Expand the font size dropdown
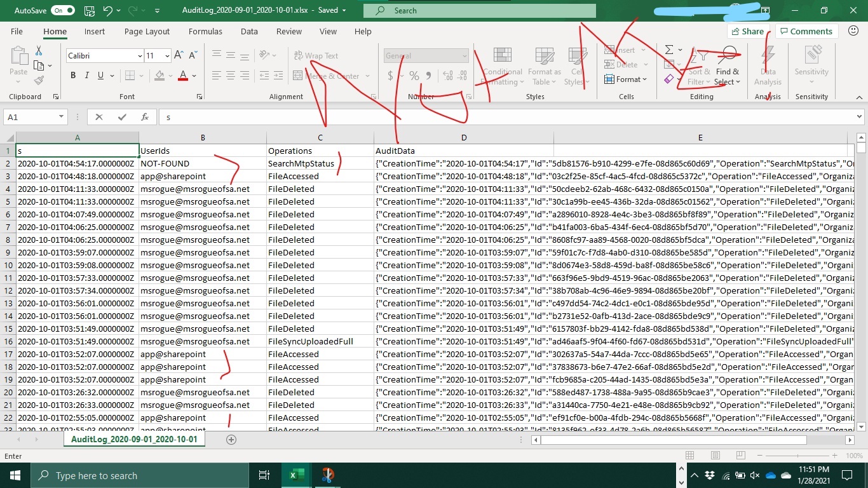 (x=167, y=56)
